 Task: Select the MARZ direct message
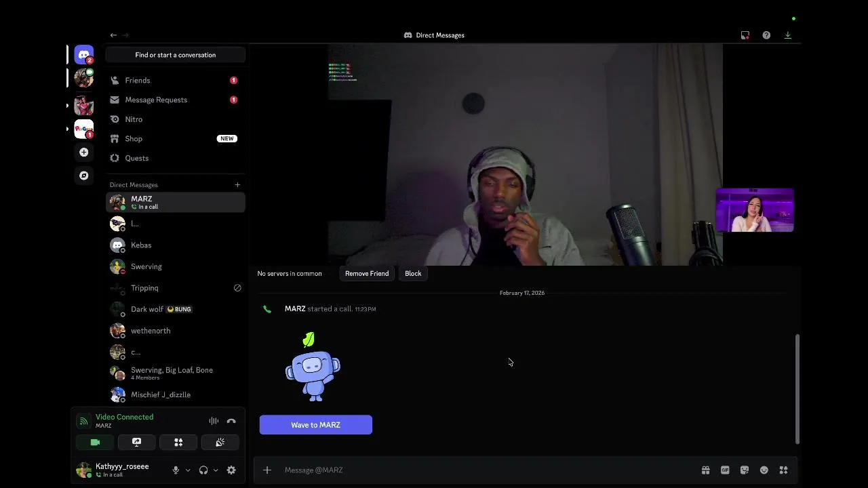point(176,202)
